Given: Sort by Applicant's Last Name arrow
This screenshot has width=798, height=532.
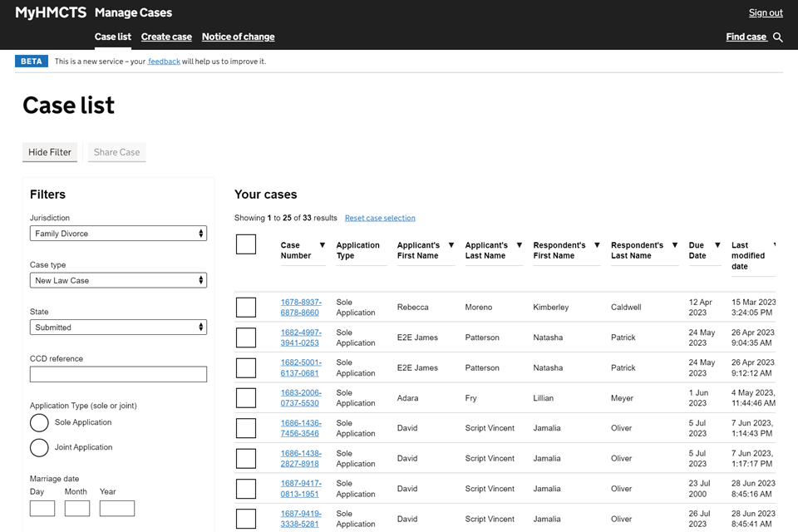Looking at the screenshot, I should [520, 245].
